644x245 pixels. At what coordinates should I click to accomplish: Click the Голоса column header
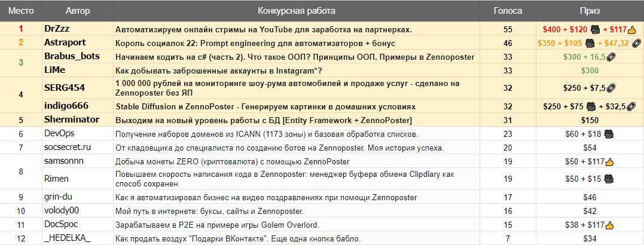[508, 11]
